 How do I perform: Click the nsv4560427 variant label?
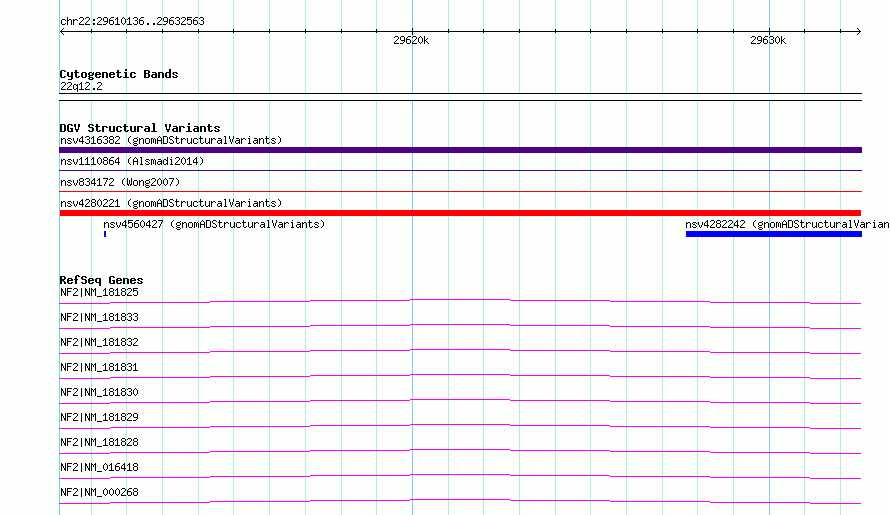(x=214, y=224)
